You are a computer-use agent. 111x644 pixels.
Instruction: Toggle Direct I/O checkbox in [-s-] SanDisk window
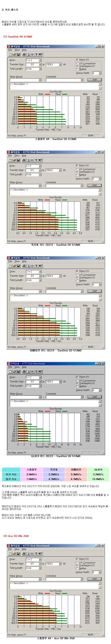(x=77, y=60)
